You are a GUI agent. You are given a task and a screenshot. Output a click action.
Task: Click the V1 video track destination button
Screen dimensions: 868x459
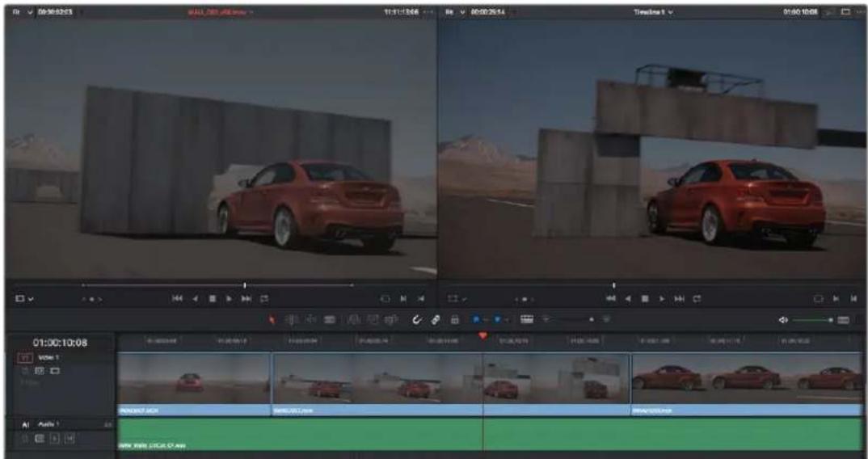pos(25,358)
